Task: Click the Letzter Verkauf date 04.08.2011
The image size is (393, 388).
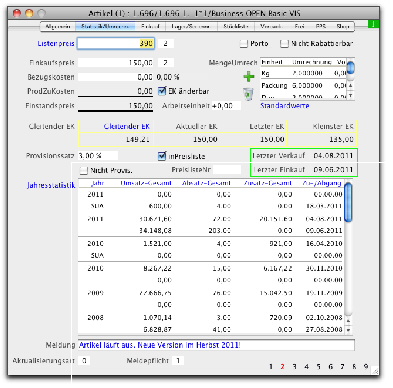Action: [333, 155]
